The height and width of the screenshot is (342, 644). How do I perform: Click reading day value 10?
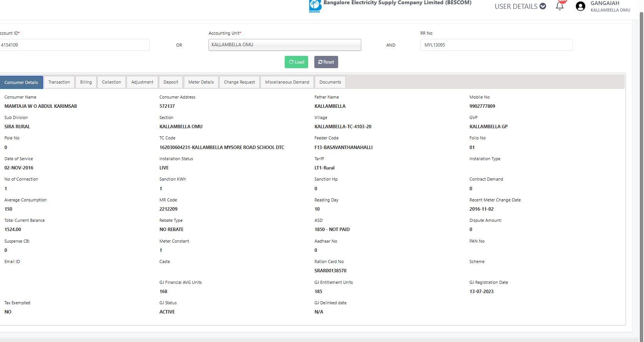[x=317, y=209]
